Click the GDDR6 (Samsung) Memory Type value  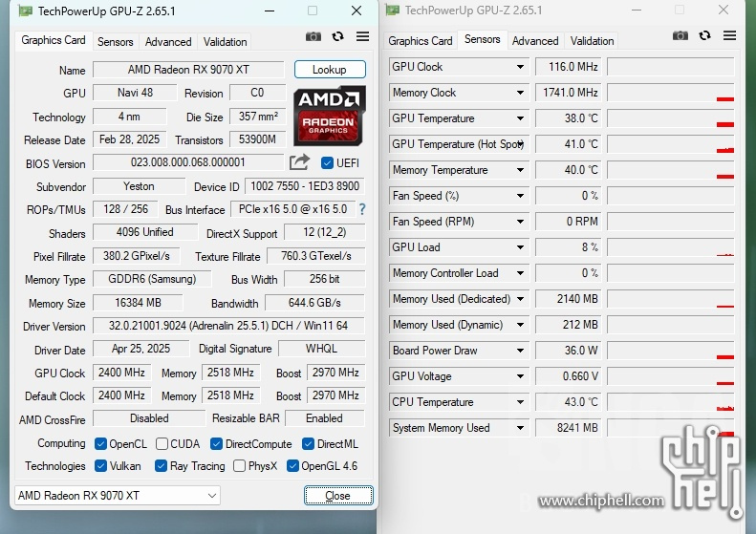click(x=152, y=279)
